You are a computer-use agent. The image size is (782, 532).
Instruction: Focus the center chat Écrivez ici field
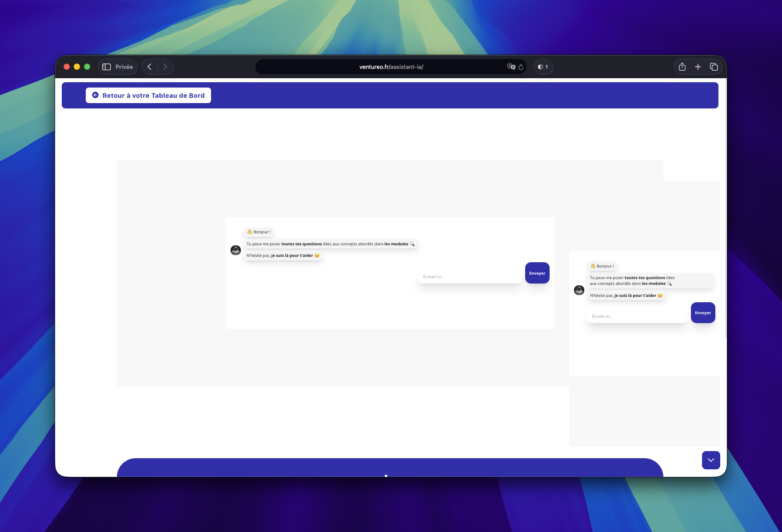tap(470, 276)
